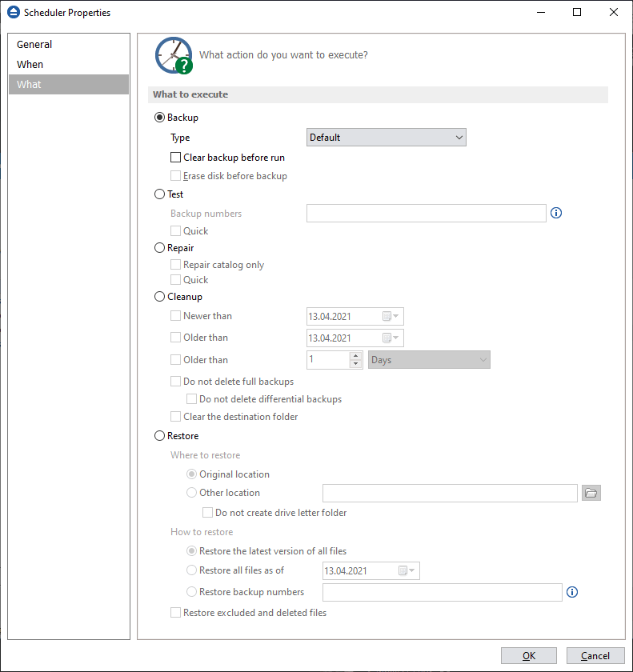This screenshot has width=633, height=672.
Task: Click the Other location path field
Action: coord(450,494)
